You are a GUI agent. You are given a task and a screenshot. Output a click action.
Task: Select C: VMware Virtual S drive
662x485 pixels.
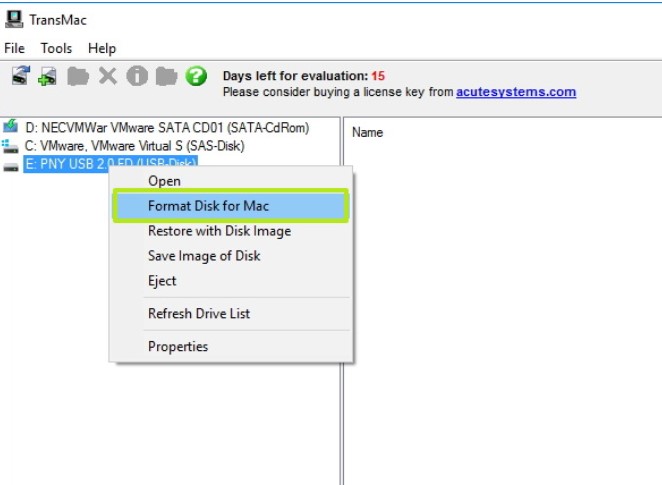tap(135, 146)
